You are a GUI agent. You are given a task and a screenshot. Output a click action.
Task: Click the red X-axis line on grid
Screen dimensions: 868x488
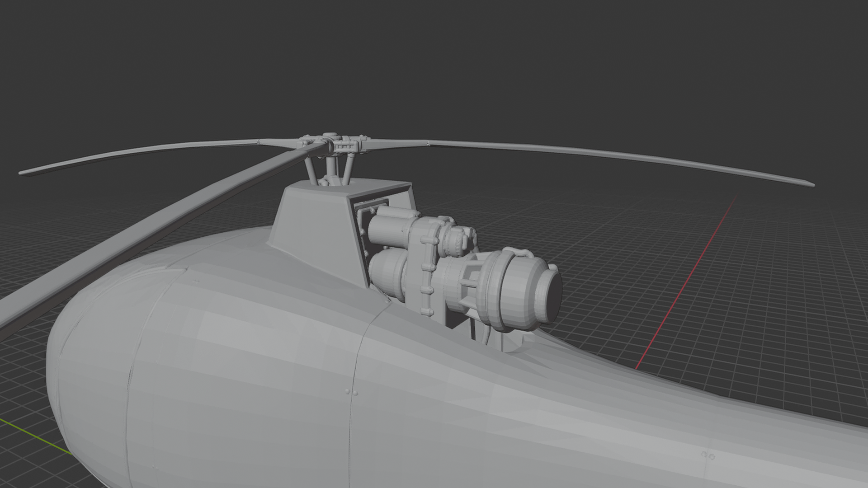click(687, 282)
